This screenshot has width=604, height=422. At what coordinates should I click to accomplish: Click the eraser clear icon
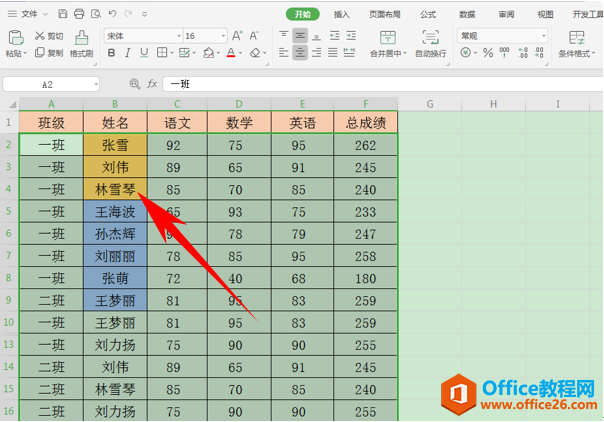pos(255,53)
